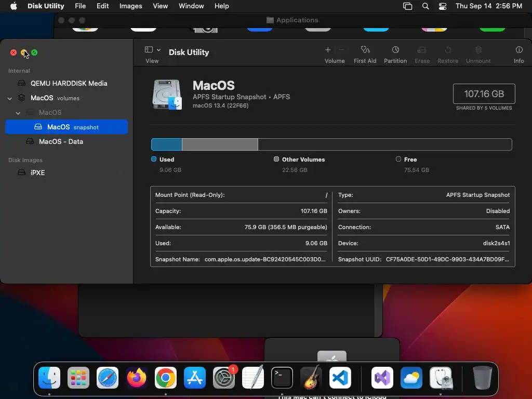Open Visual Studio Code from Dock
The height and width of the screenshot is (399, 532).
pyautogui.click(x=340, y=378)
